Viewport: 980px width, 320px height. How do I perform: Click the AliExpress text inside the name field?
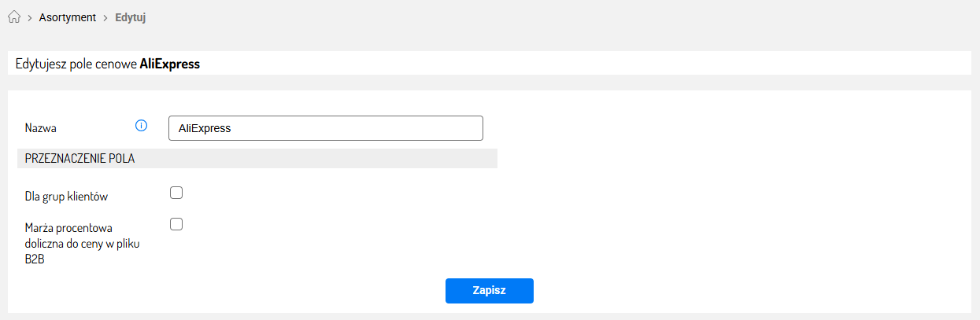click(x=205, y=128)
